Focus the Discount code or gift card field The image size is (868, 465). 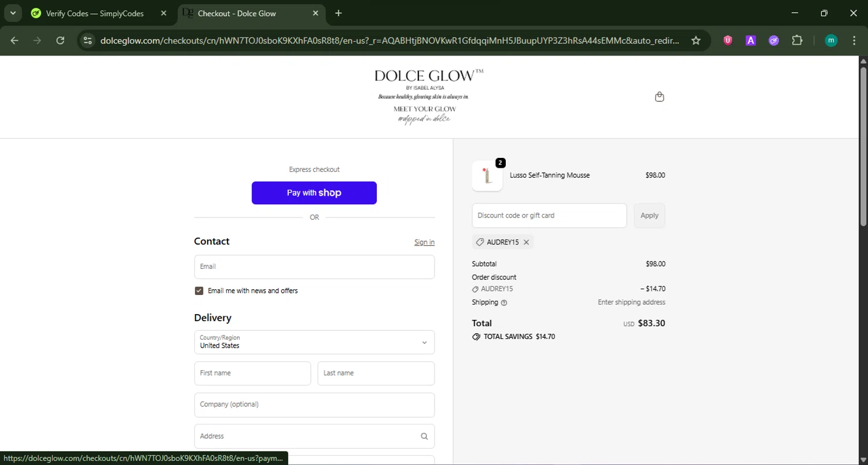[549, 215]
